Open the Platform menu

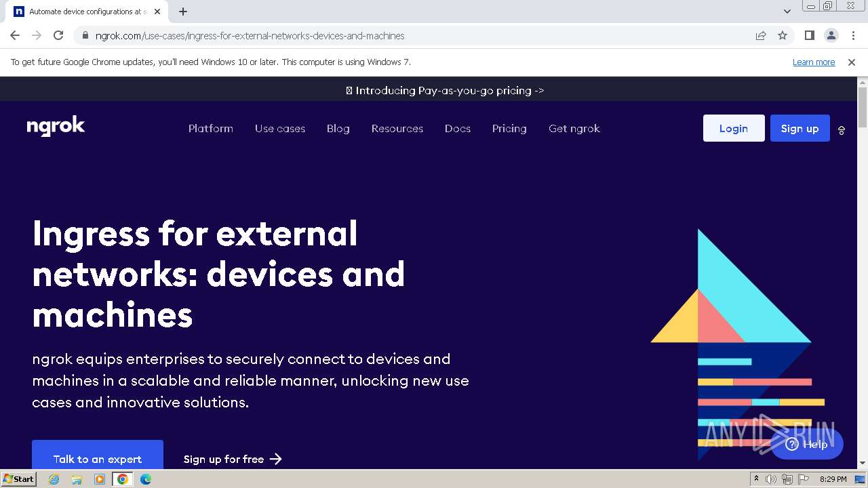211,128
